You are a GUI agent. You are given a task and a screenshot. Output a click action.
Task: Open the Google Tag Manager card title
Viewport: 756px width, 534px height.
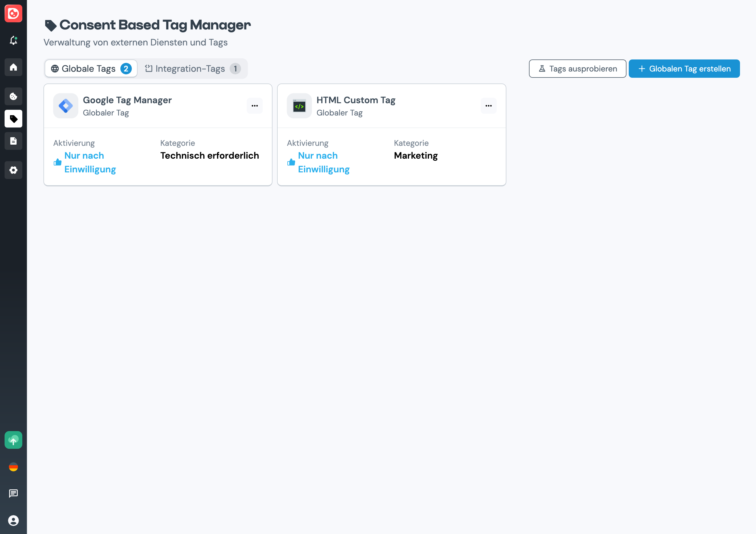127,100
